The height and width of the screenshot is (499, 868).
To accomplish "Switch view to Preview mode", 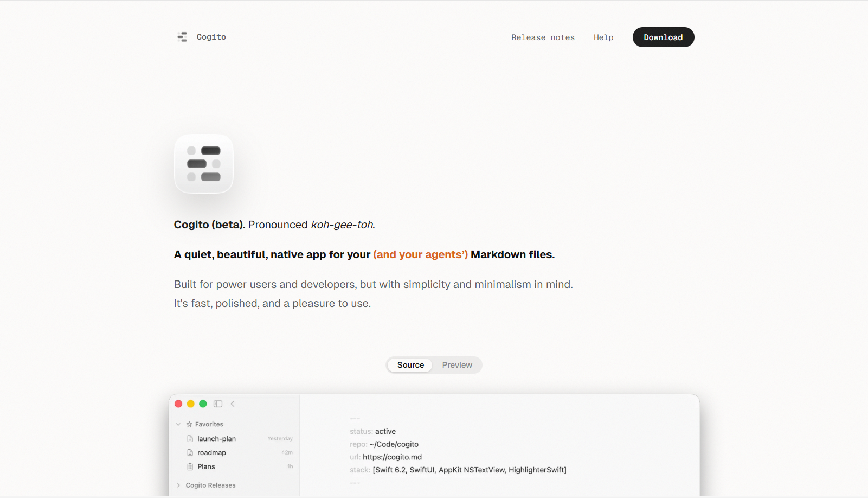I will (x=457, y=366).
